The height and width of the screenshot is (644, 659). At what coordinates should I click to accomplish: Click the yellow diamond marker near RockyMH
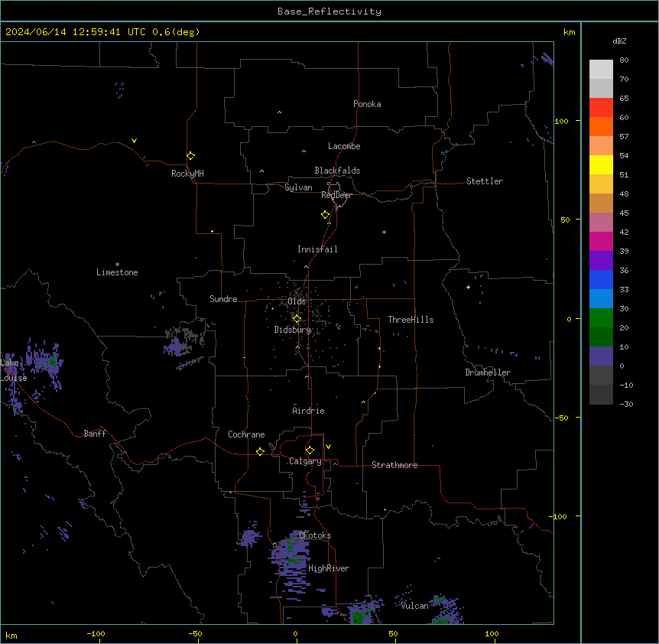click(190, 155)
